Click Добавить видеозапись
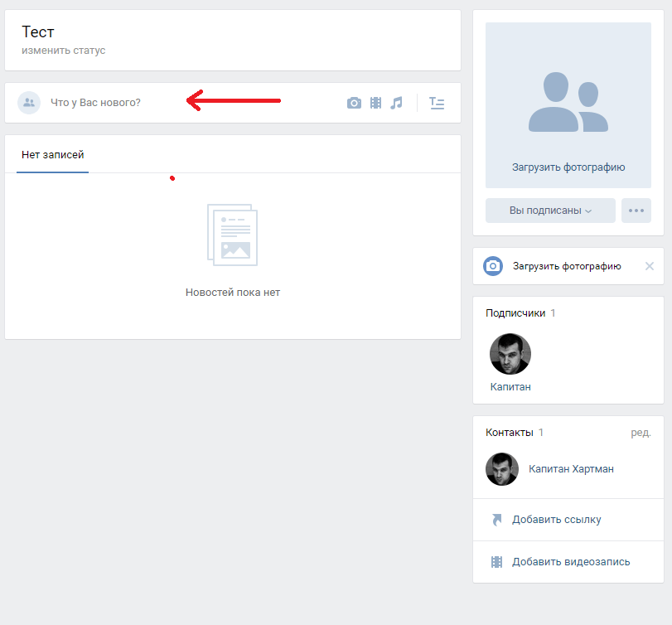The width and height of the screenshot is (672, 625). click(x=571, y=562)
